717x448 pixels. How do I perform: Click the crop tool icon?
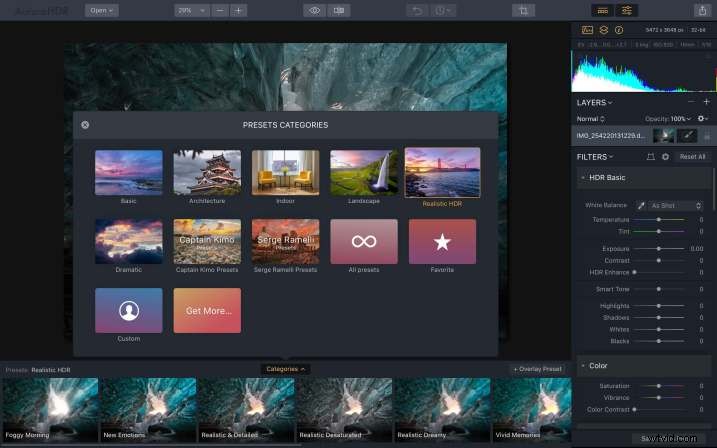coord(522,10)
